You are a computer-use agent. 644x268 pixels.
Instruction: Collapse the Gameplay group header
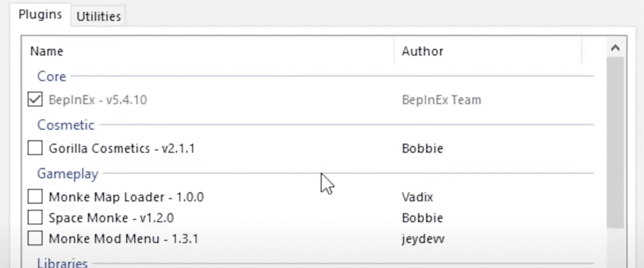pos(68,174)
